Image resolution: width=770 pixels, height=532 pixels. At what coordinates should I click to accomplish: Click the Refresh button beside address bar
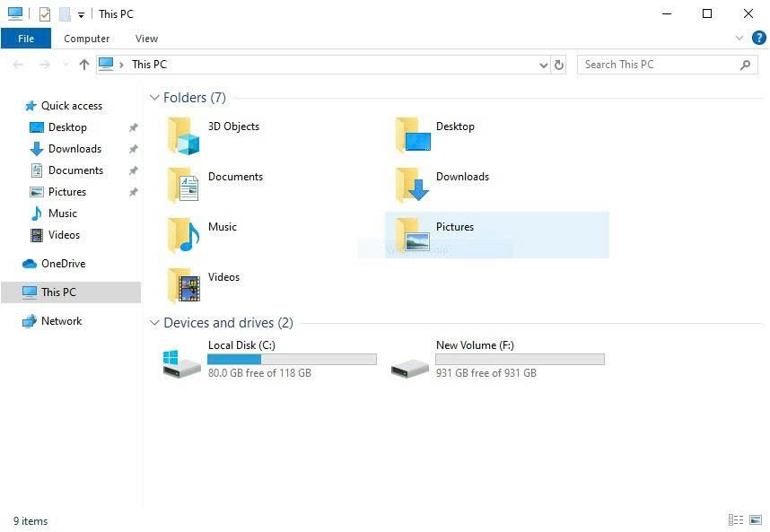559,65
